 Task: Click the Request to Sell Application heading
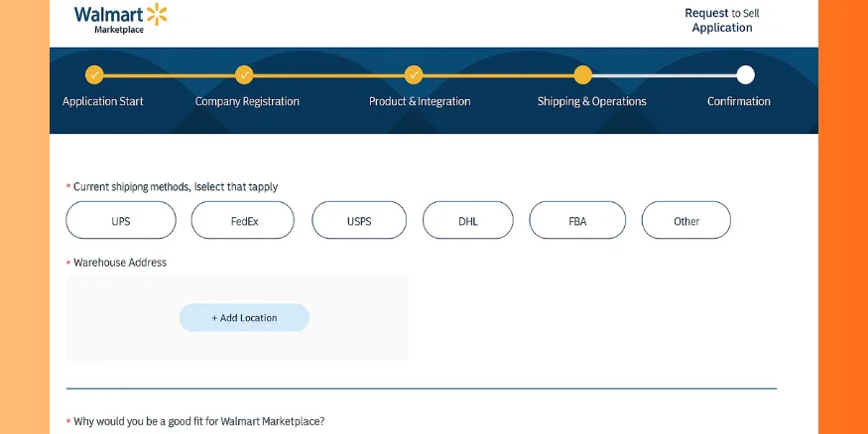(x=722, y=21)
